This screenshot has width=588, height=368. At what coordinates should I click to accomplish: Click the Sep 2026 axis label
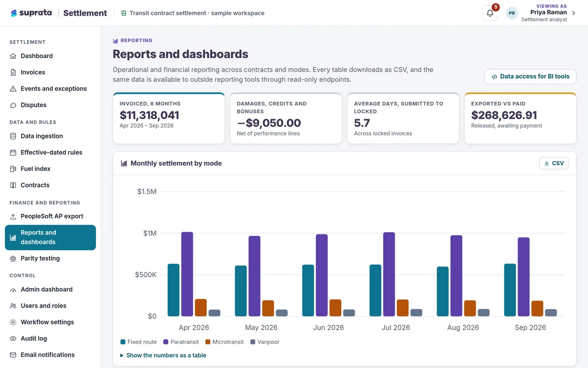530,327
